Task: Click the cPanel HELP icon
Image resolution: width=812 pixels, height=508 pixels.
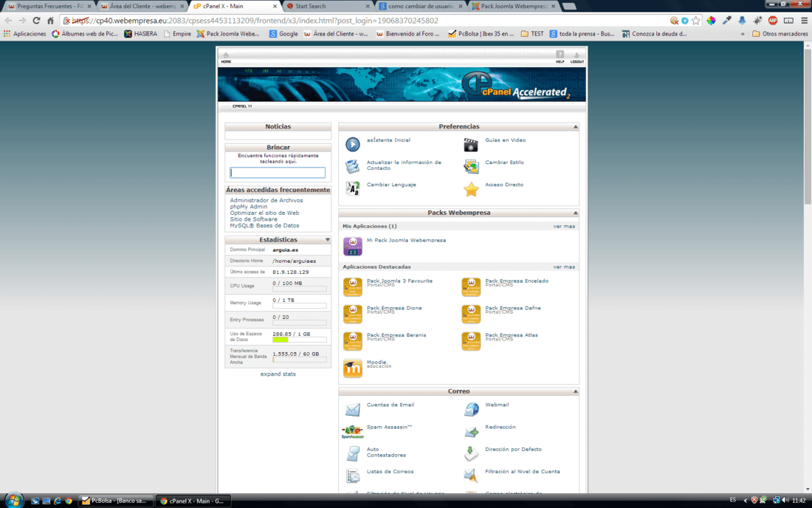Action: (560, 56)
